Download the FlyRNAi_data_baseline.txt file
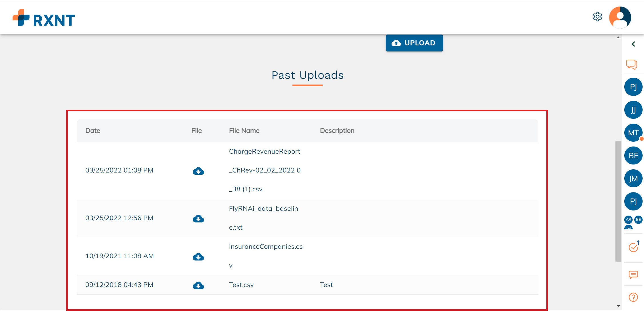The width and height of the screenshot is (644, 311). [x=198, y=219]
